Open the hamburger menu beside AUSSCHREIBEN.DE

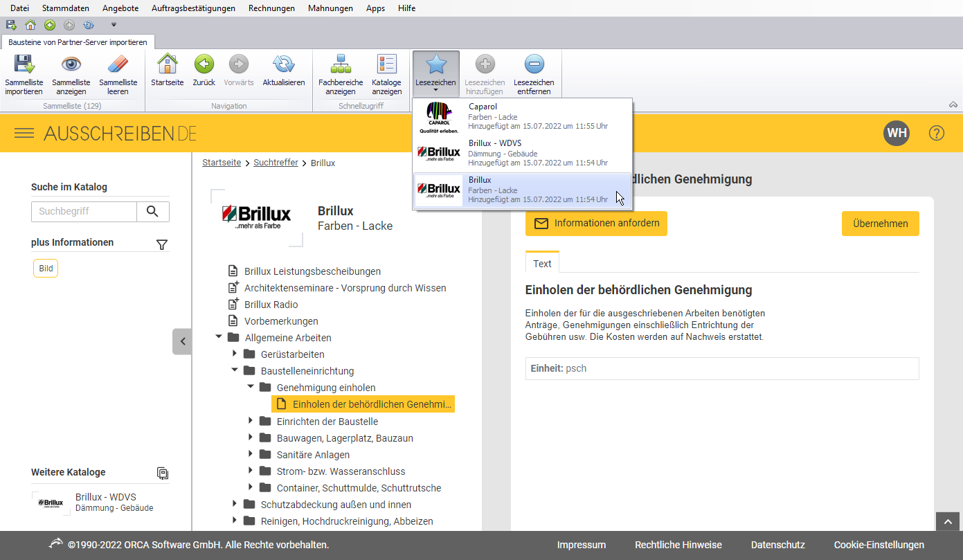point(24,133)
